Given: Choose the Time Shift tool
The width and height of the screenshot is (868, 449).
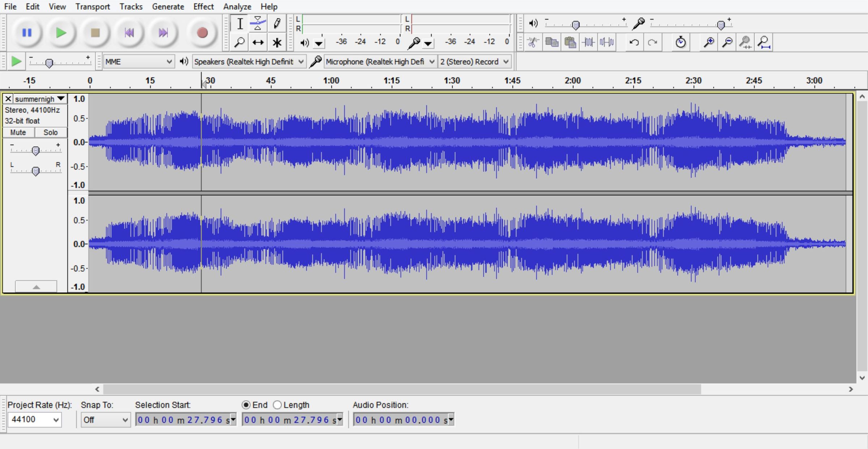Looking at the screenshot, I should [258, 43].
